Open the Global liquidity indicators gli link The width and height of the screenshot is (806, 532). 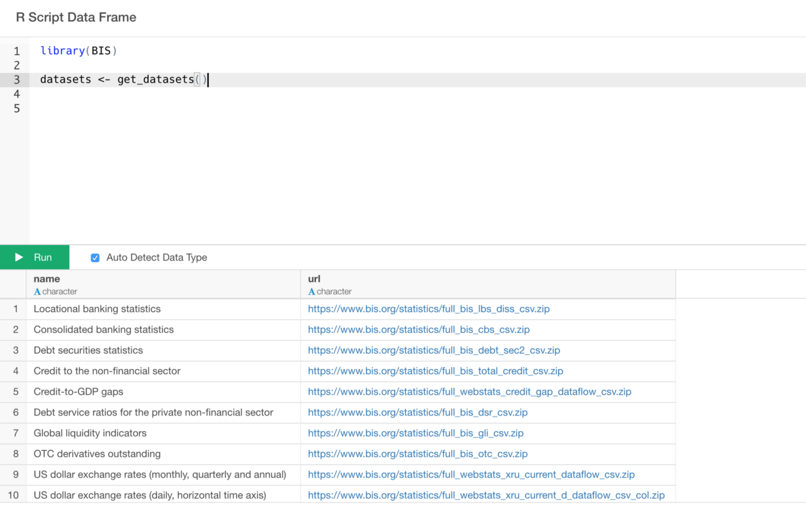coord(415,434)
